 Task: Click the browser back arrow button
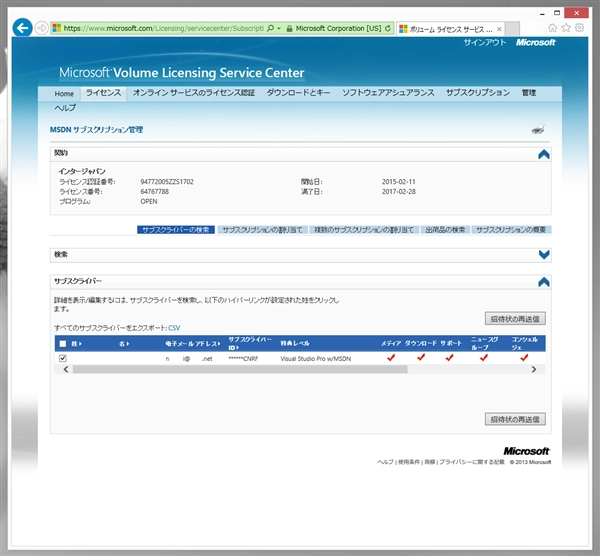click(22, 28)
